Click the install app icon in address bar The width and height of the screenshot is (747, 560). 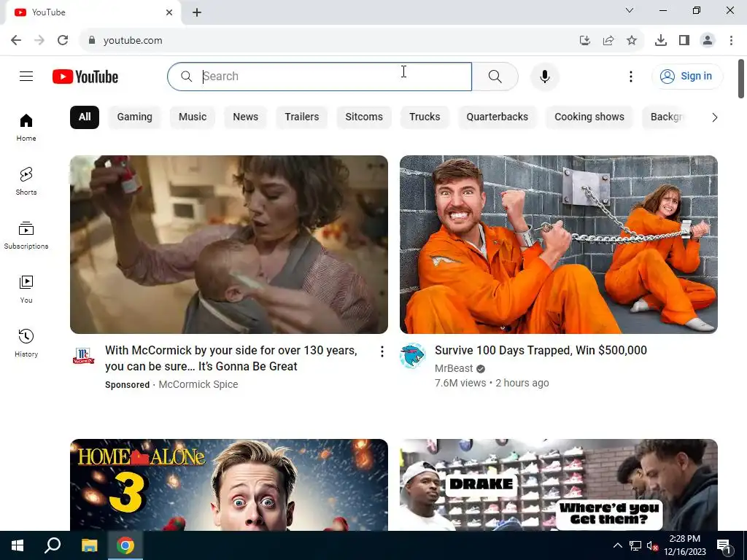tap(585, 40)
